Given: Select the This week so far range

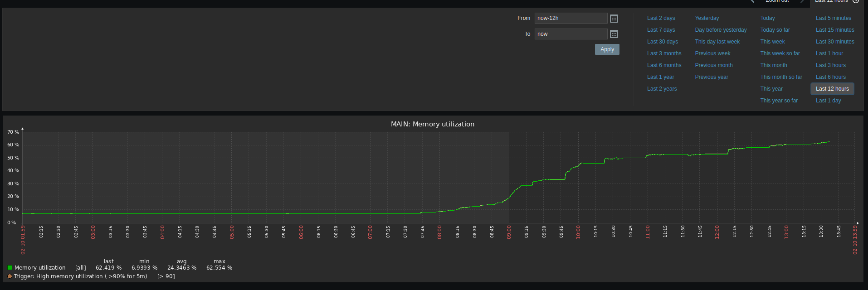Looking at the screenshot, I should (x=780, y=53).
